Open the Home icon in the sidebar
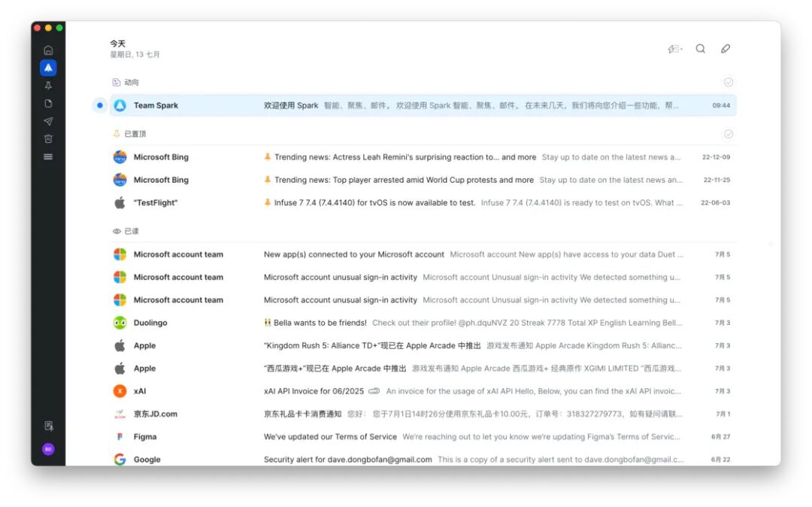Image resolution: width=812 pixels, height=507 pixels. pos(48,50)
